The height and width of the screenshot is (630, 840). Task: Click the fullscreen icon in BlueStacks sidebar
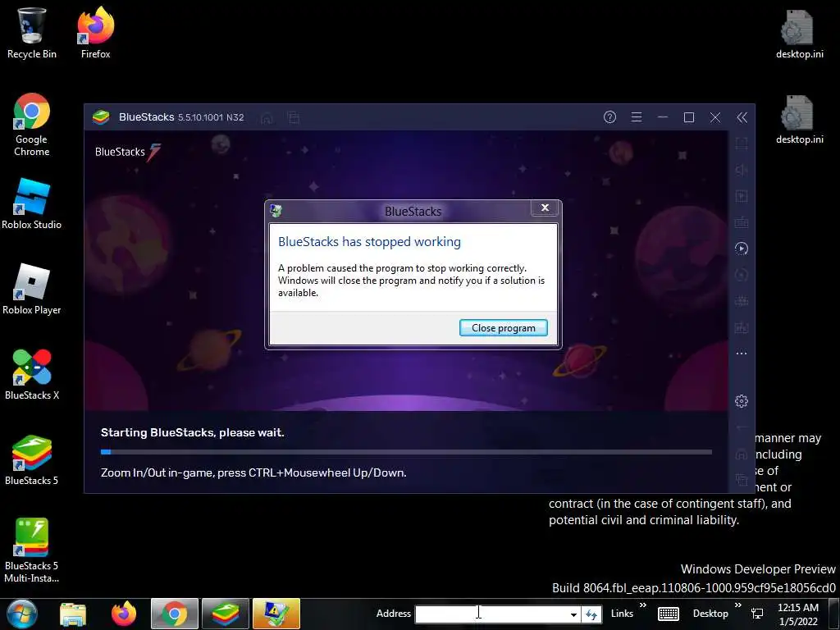click(742, 144)
